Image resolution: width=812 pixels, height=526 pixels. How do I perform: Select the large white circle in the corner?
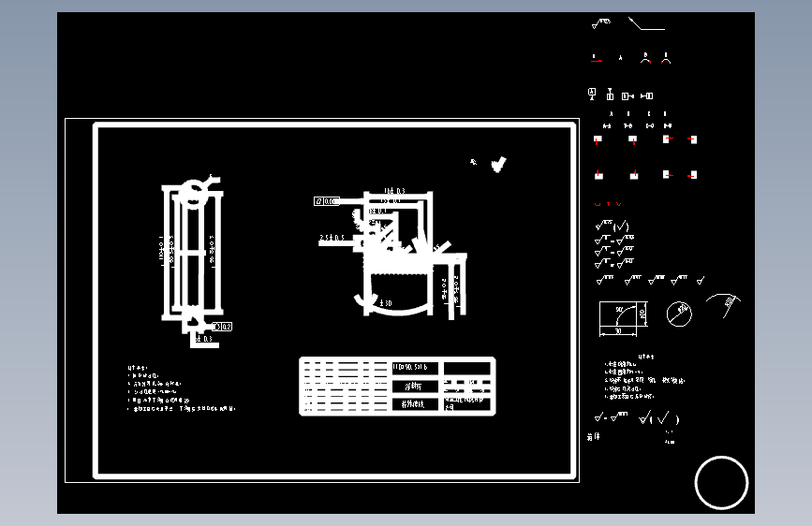[x=721, y=483]
